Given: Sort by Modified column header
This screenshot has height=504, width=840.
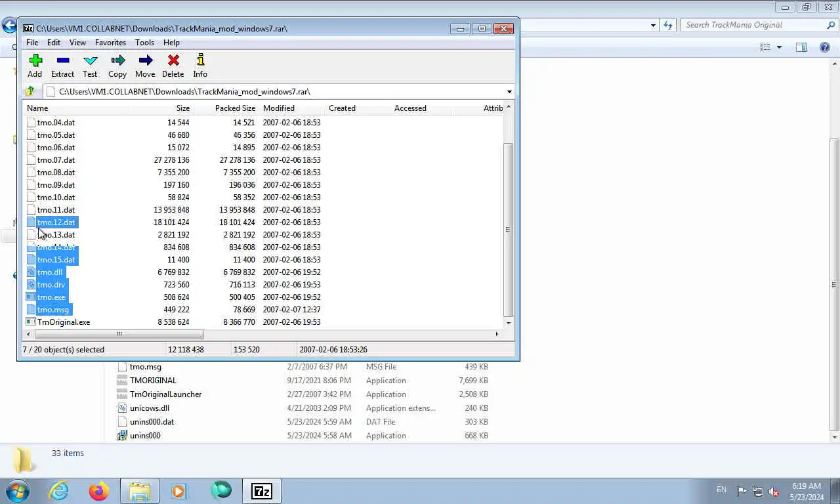Looking at the screenshot, I should (x=291, y=108).
